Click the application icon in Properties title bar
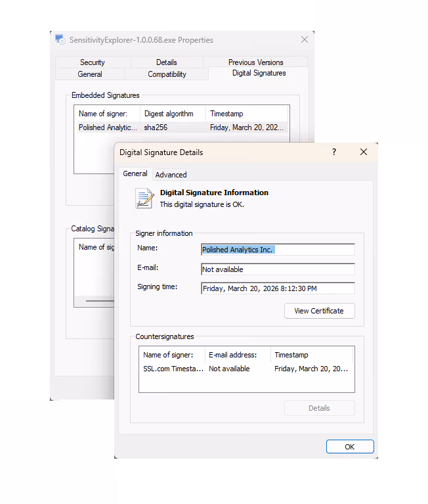Viewport: 428px width, 504px height. 60,39
